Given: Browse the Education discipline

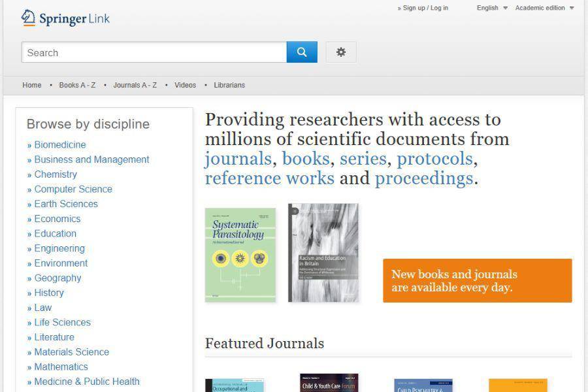Looking at the screenshot, I should (x=55, y=234).
